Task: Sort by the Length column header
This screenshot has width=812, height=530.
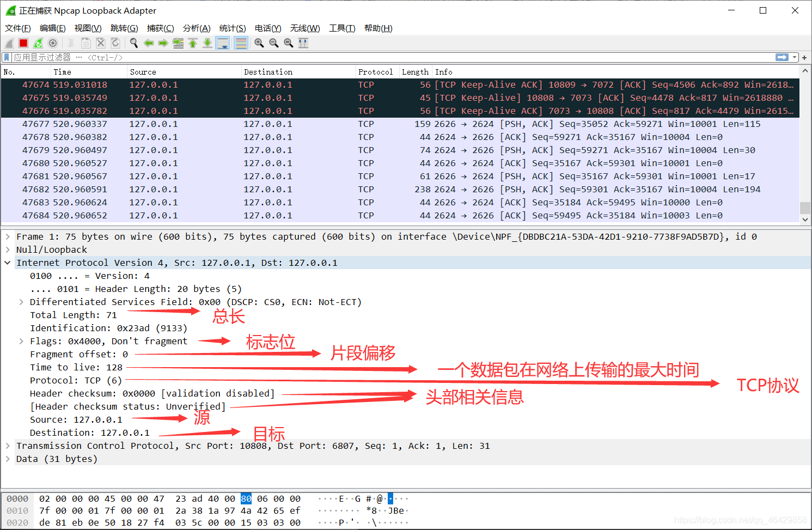Action: (416, 72)
